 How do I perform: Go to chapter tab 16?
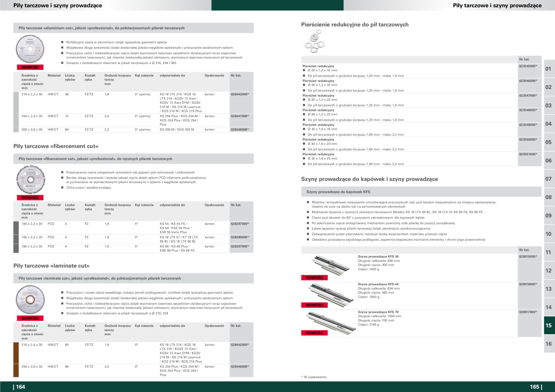click(x=549, y=344)
